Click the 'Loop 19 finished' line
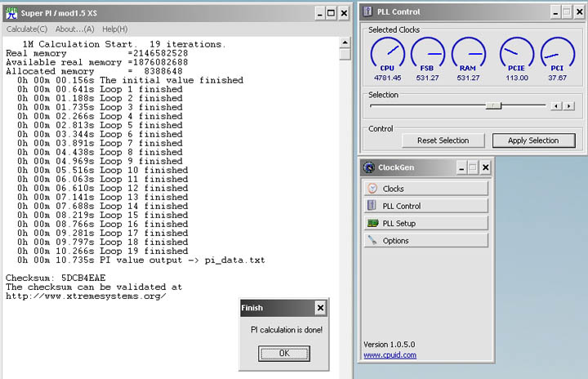This screenshot has height=379, width=588. (102, 251)
